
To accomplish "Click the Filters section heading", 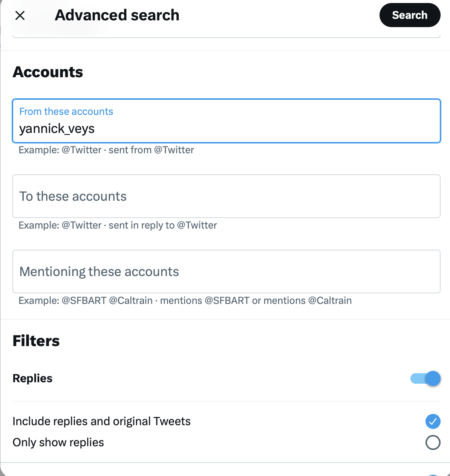I will point(36,341).
